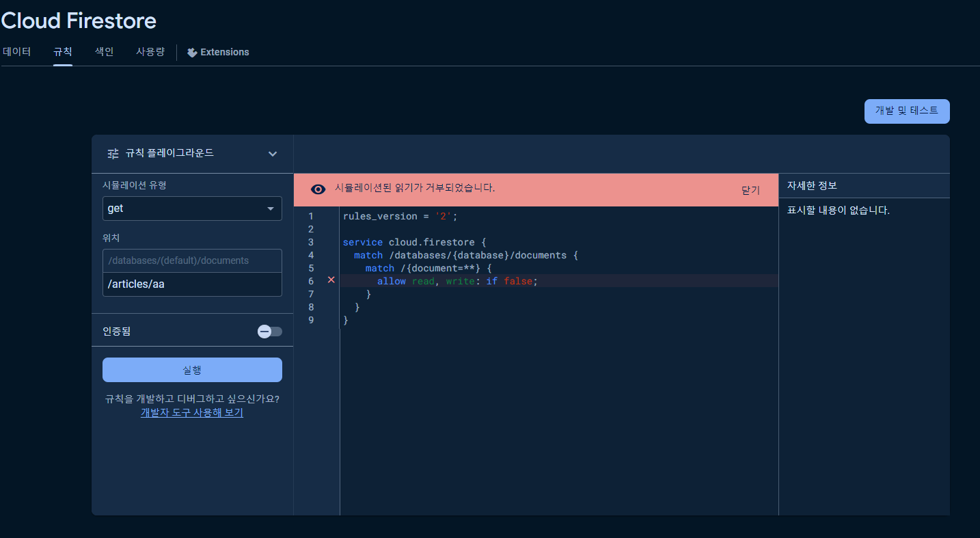Click the /databases/(default)/documents prefix field
The height and width of the screenshot is (538, 980).
(192, 260)
